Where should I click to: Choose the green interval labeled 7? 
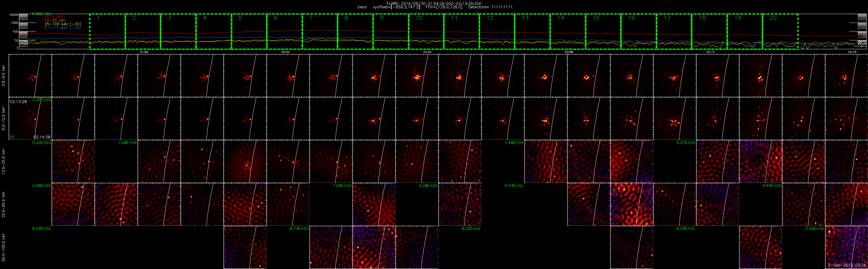tap(320, 32)
